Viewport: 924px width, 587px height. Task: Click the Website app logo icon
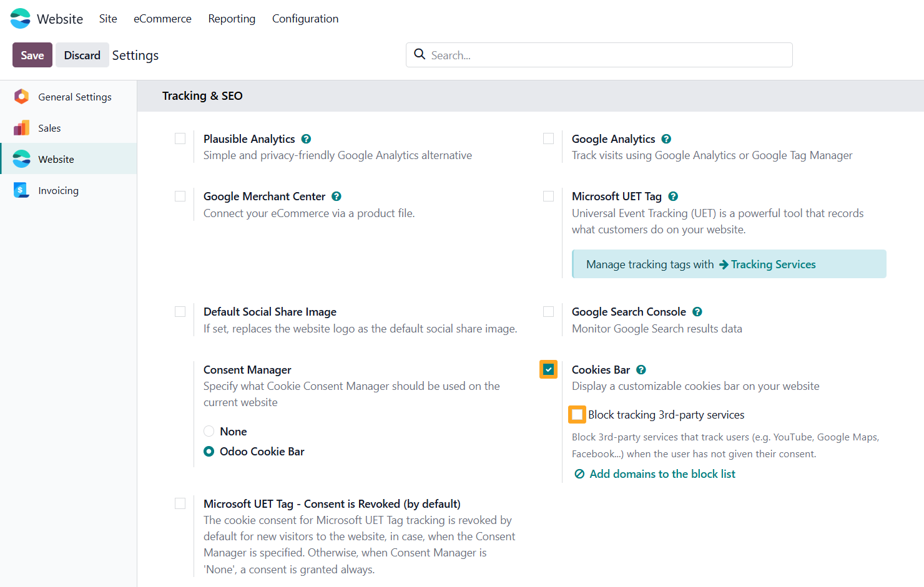(x=21, y=19)
